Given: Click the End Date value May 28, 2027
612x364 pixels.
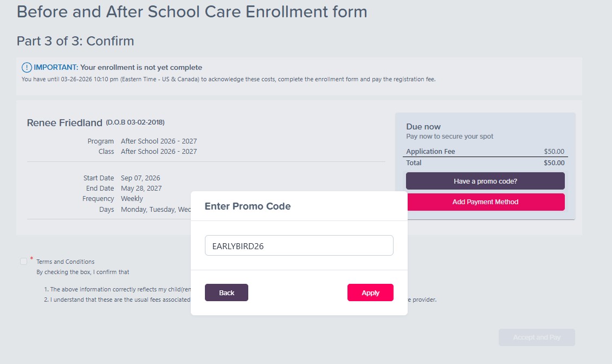Looking at the screenshot, I should pyautogui.click(x=141, y=188).
